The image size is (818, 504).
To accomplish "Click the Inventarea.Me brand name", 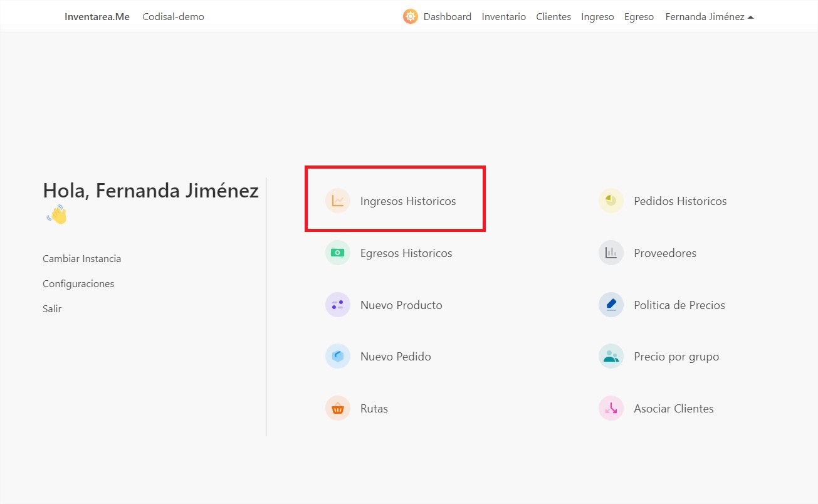I will click(x=96, y=16).
